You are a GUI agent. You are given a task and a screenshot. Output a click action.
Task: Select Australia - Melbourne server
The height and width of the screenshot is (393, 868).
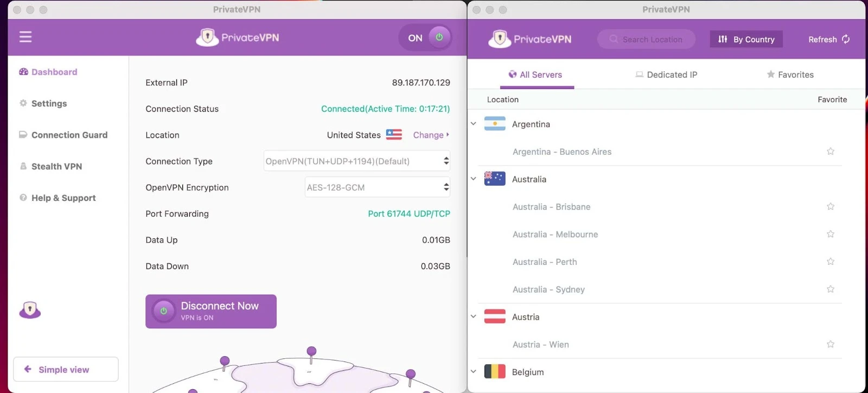click(x=556, y=234)
